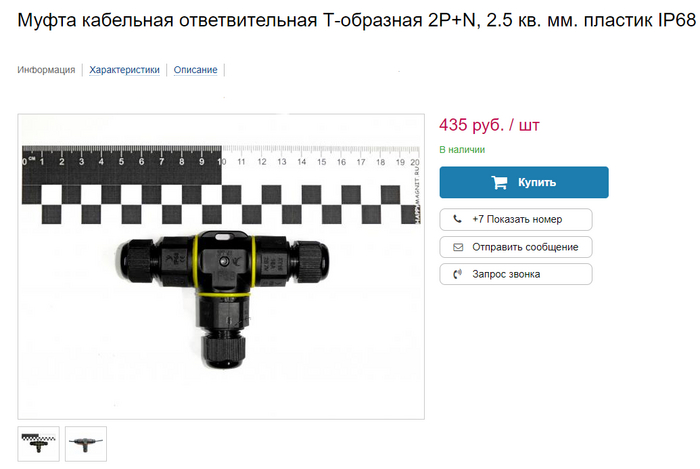
Task: Open the Отправить сообщение form
Action: click(516, 247)
